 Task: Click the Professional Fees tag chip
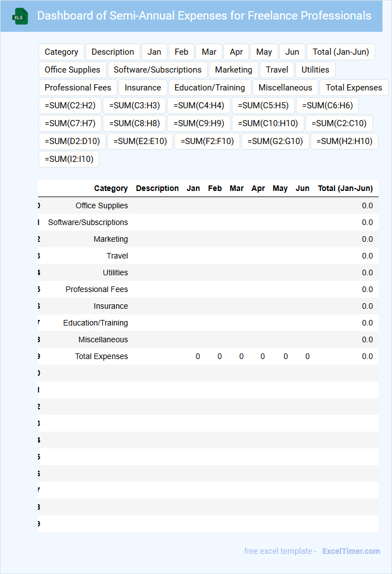pos(78,88)
